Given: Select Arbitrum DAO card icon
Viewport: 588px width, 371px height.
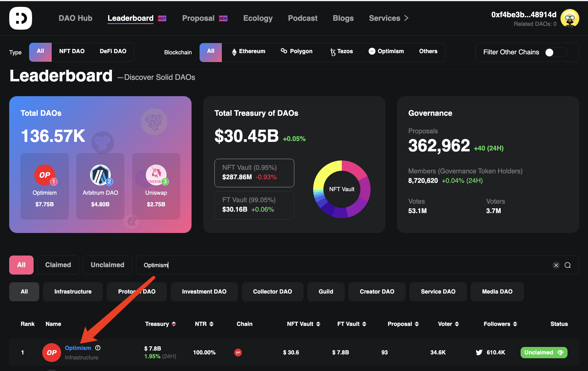Looking at the screenshot, I should point(100,175).
